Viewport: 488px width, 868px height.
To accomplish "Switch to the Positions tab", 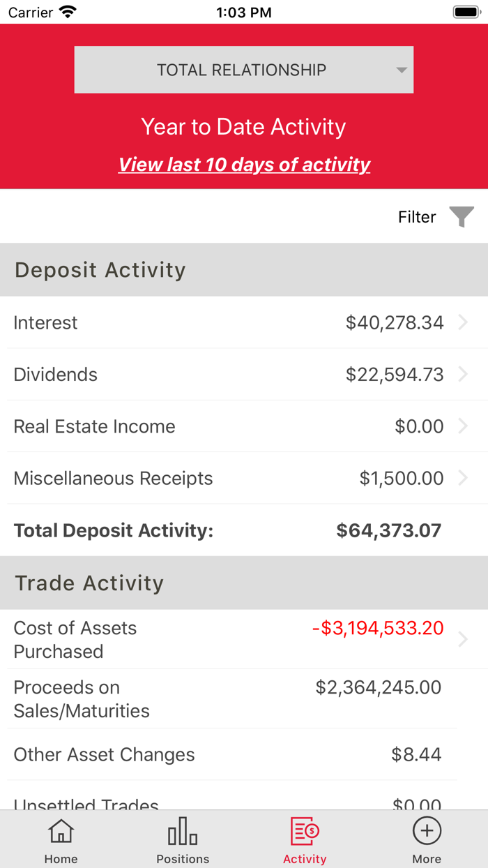I will click(182, 839).
